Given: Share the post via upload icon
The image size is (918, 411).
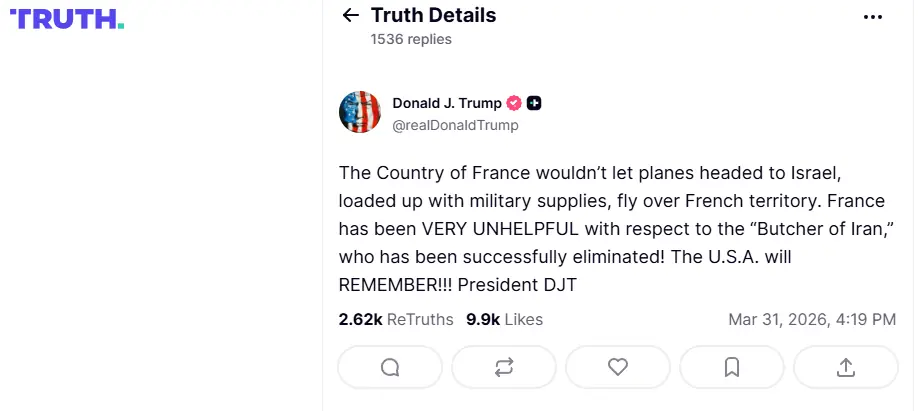Looking at the screenshot, I should 845,367.
